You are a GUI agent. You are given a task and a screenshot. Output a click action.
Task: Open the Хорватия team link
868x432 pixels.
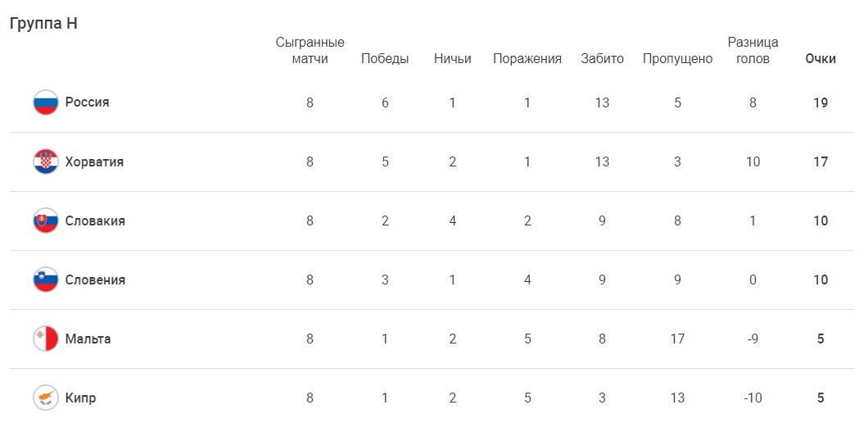tap(94, 161)
